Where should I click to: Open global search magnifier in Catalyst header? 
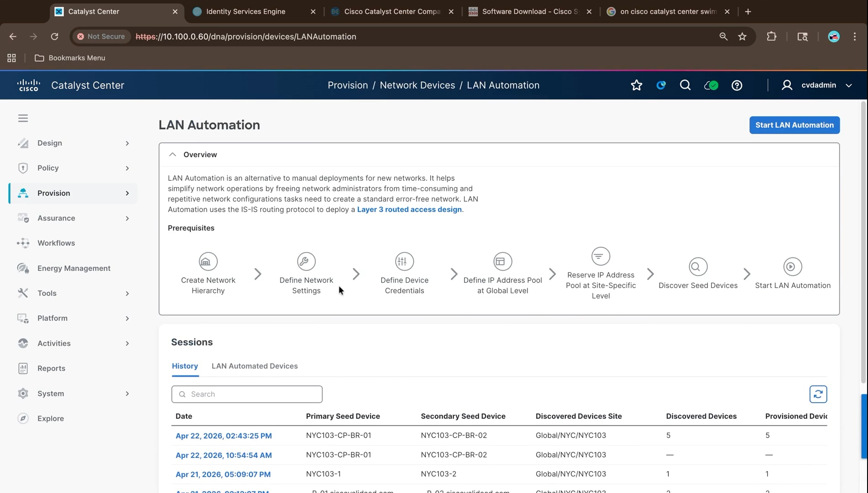(685, 85)
